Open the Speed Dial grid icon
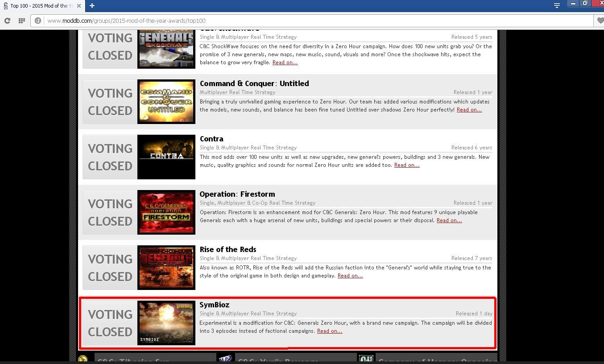 (21, 21)
